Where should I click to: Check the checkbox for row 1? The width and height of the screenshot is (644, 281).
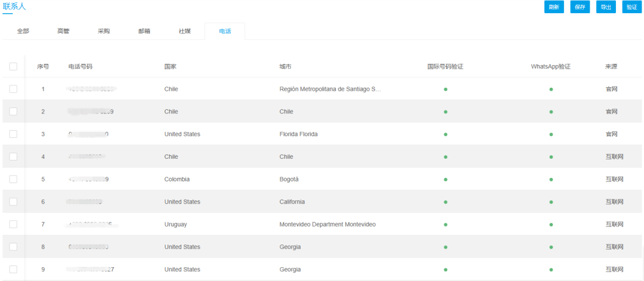(13, 89)
